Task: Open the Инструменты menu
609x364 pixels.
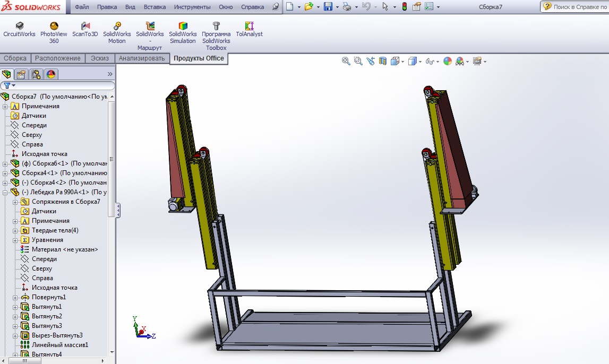Action: click(192, 7)
